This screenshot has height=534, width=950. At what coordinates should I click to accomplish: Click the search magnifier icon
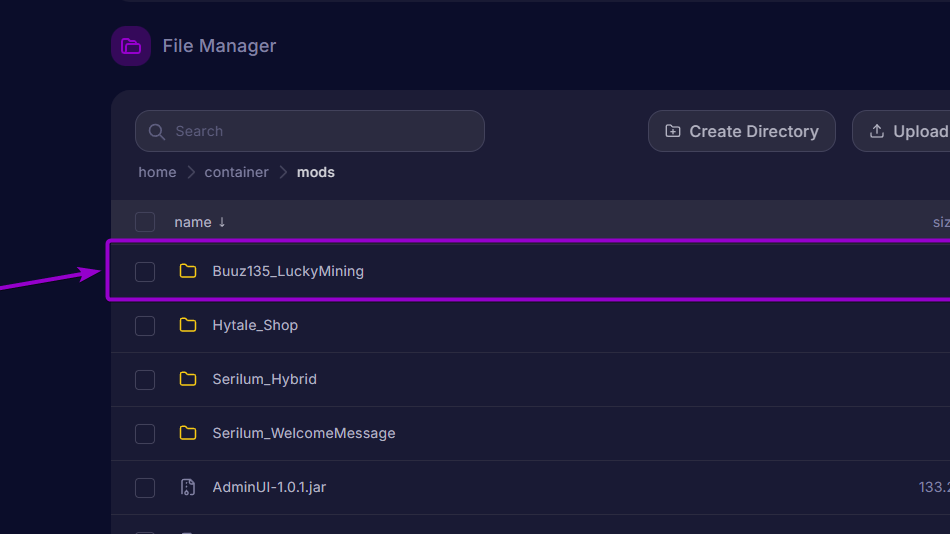[x=157, y=132]
